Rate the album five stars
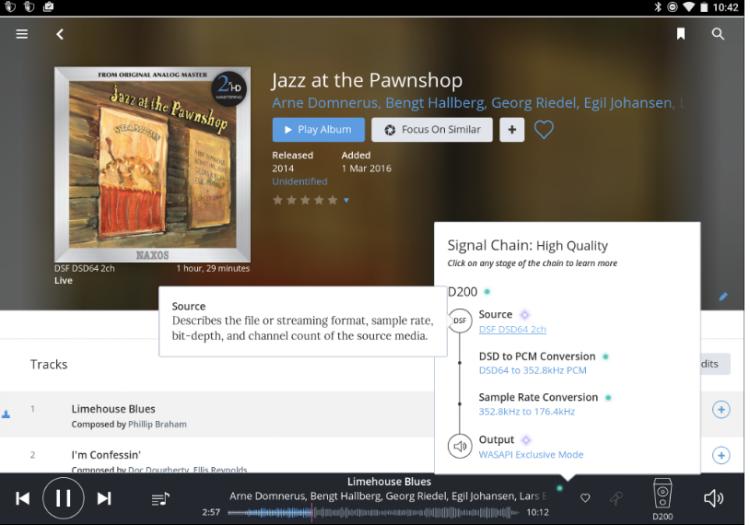Viewport: 750px width, 525px height. tap(332, 200)
